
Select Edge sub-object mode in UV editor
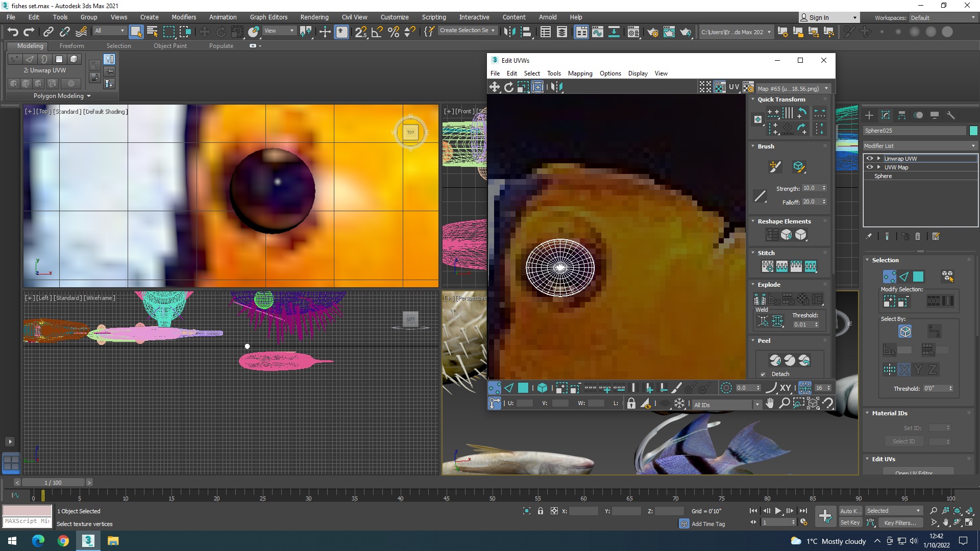509,388
